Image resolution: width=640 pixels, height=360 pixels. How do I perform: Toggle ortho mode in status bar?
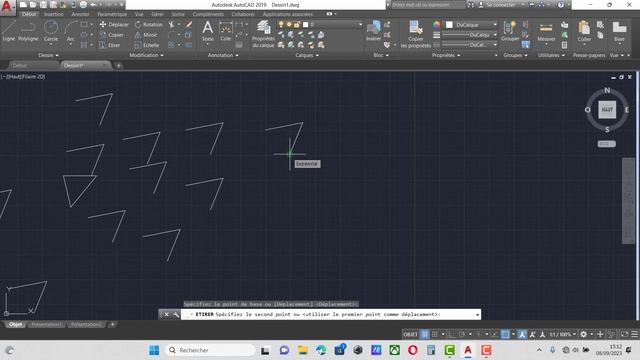[x=451, y=334]
